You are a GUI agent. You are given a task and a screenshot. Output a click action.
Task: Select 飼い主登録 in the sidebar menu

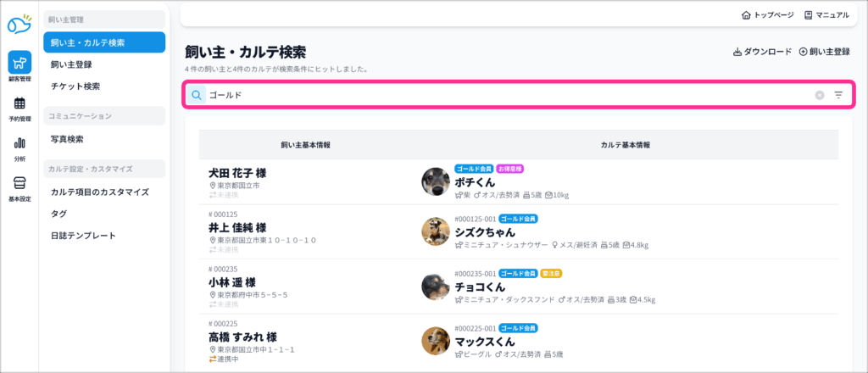[x=71, y=64]
